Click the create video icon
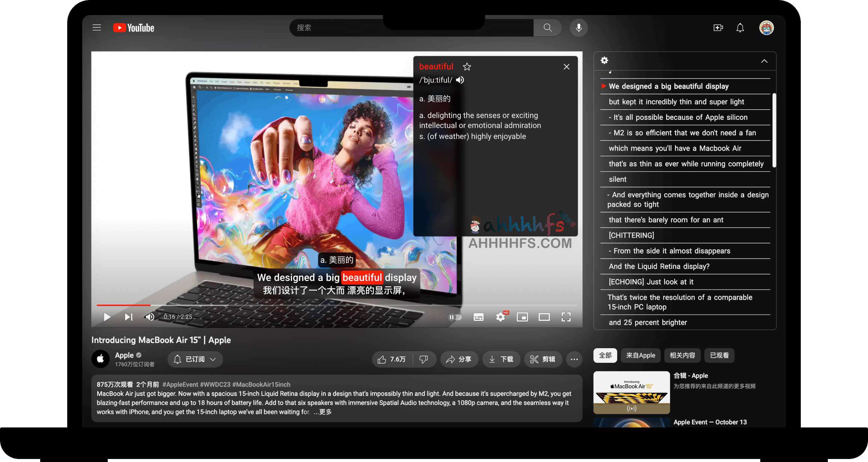The height and width of the screenshot is (462, 868). coord(718,28)
